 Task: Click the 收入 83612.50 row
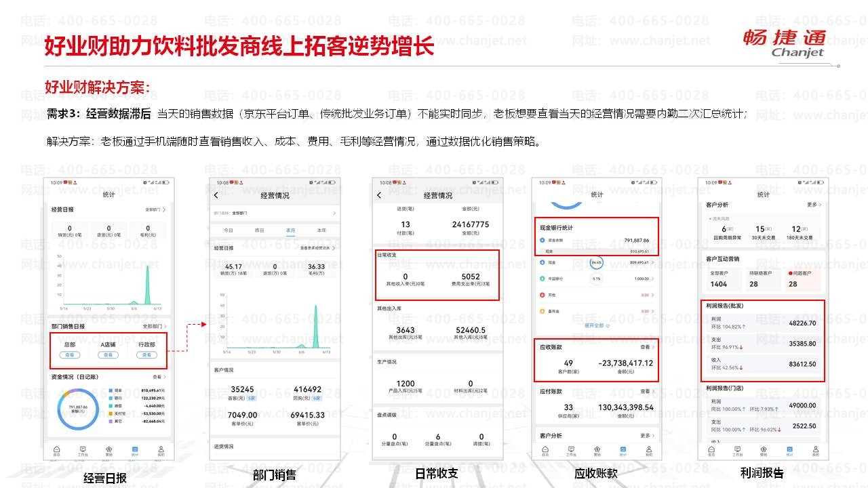pyautogui.click(x=764, y=364)
